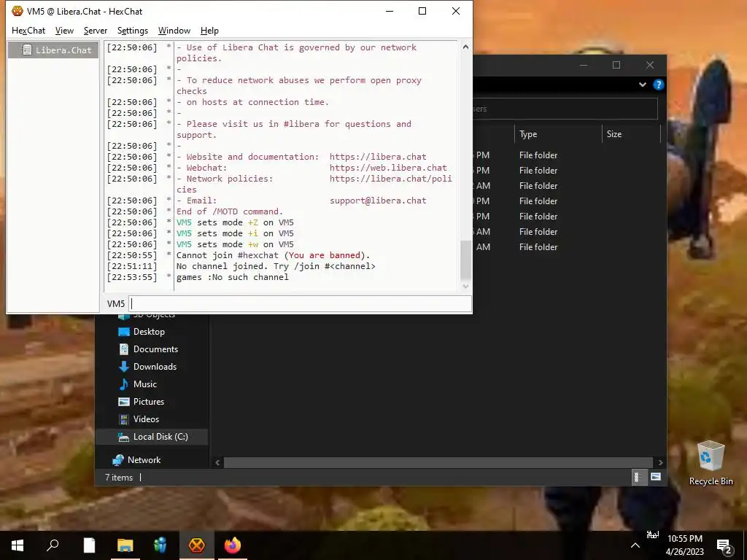Click the '7 items' status text

click(119, 477)
